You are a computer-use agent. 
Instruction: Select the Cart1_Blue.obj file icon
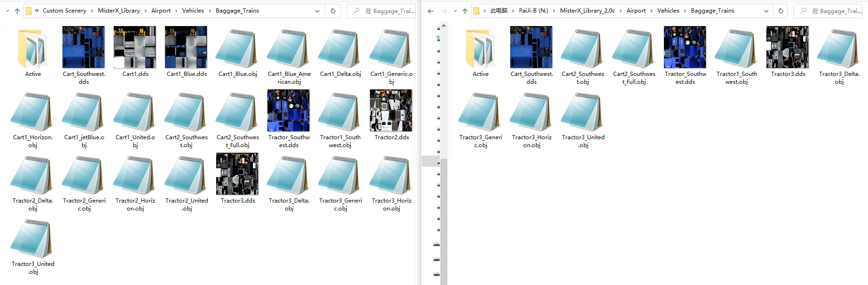(238, 48)
